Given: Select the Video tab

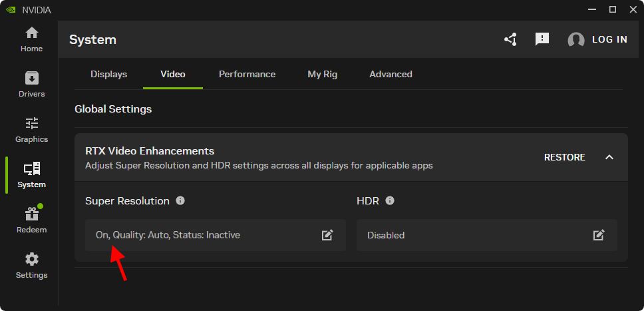Looking at the screenshot, I should 173,75.
